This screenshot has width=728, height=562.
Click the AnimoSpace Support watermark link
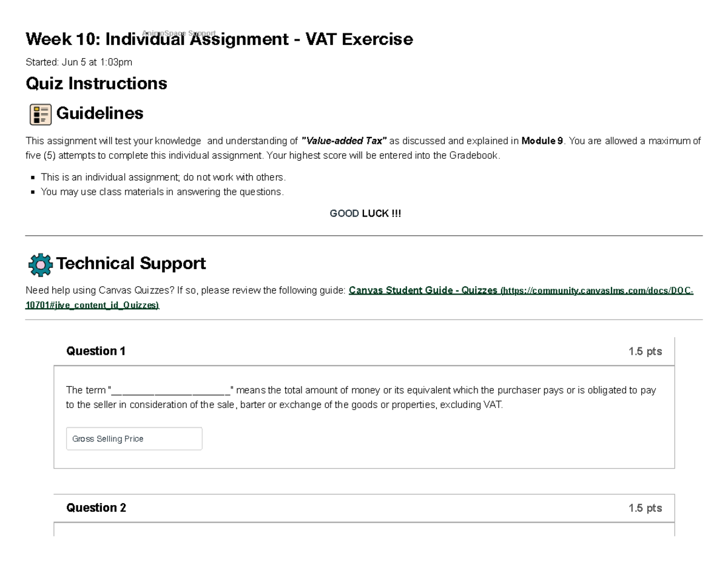point(178,33)
